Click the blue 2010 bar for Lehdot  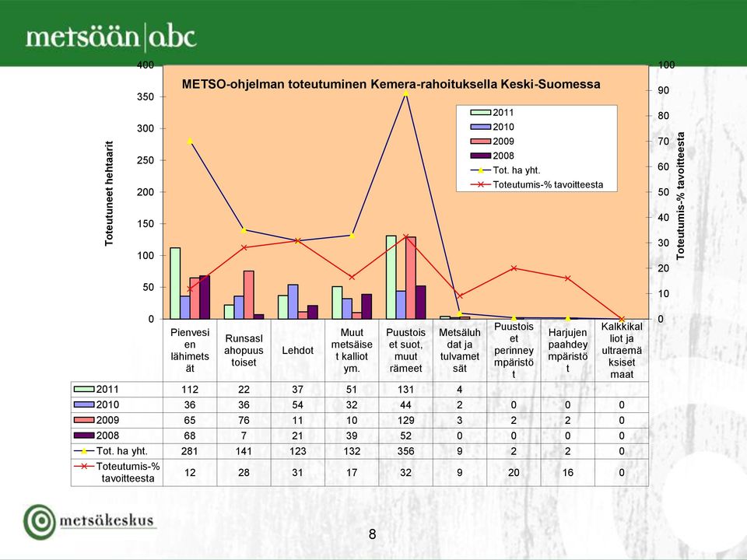click(293, 302)
